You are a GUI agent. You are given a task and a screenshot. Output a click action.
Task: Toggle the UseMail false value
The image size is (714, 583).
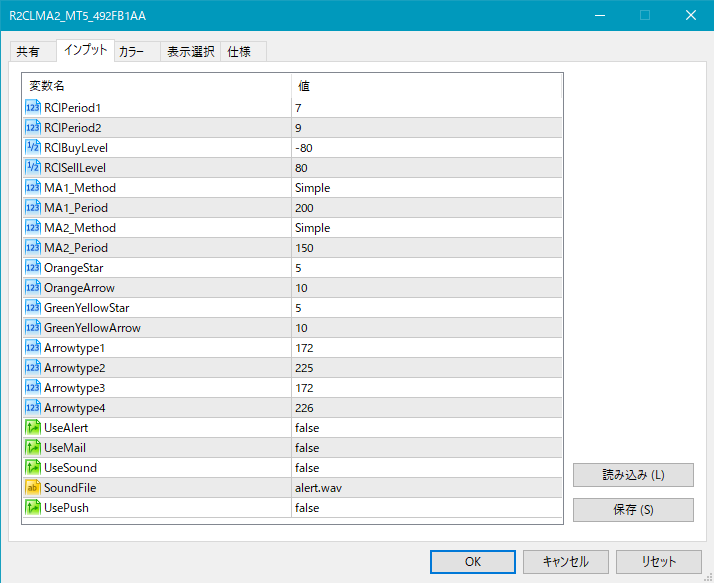[427, 448]
